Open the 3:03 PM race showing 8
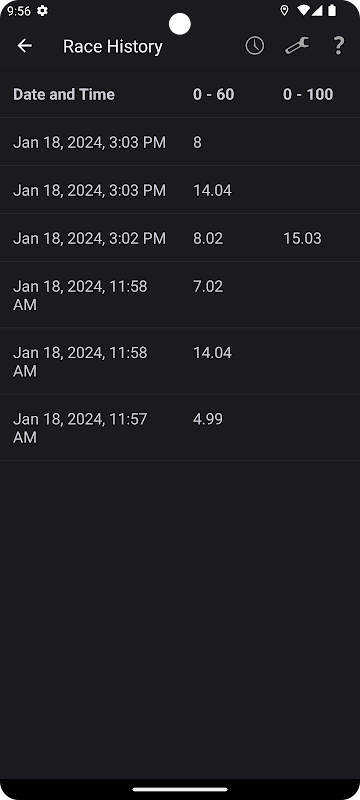This screenshot has width=360, height=800. (180, 142)
